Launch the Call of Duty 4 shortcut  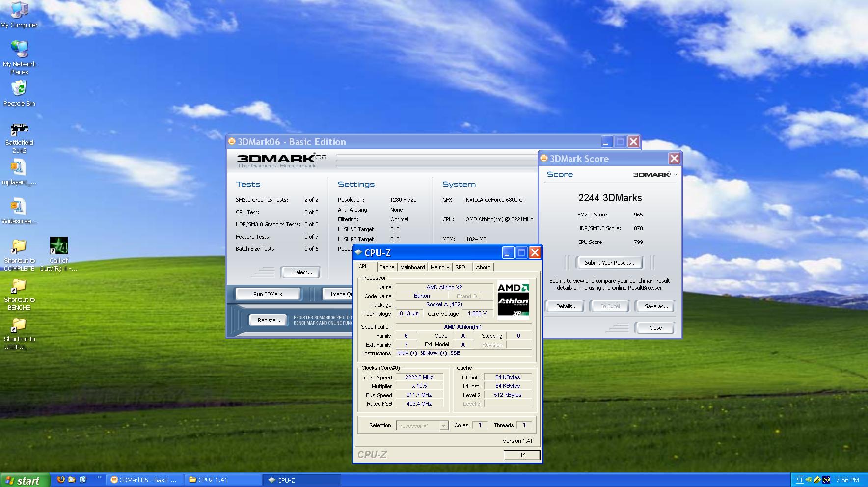pyautogui.click(x=59, y=254)
